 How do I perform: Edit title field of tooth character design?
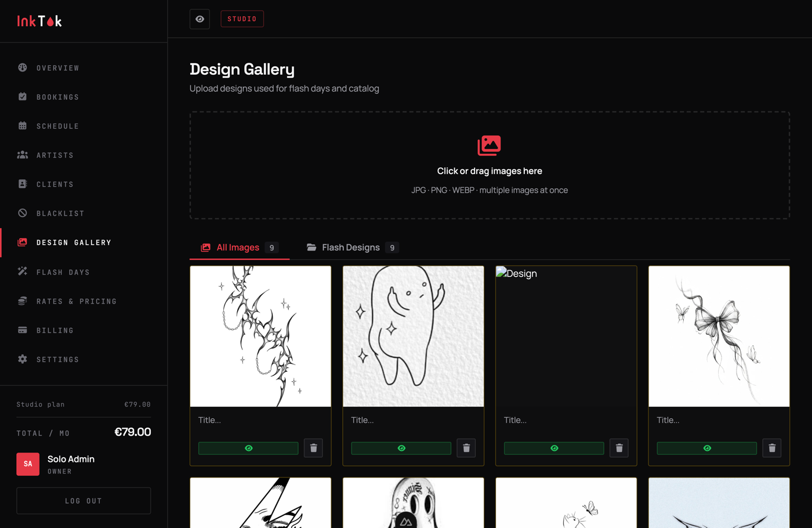click(413, 420)
